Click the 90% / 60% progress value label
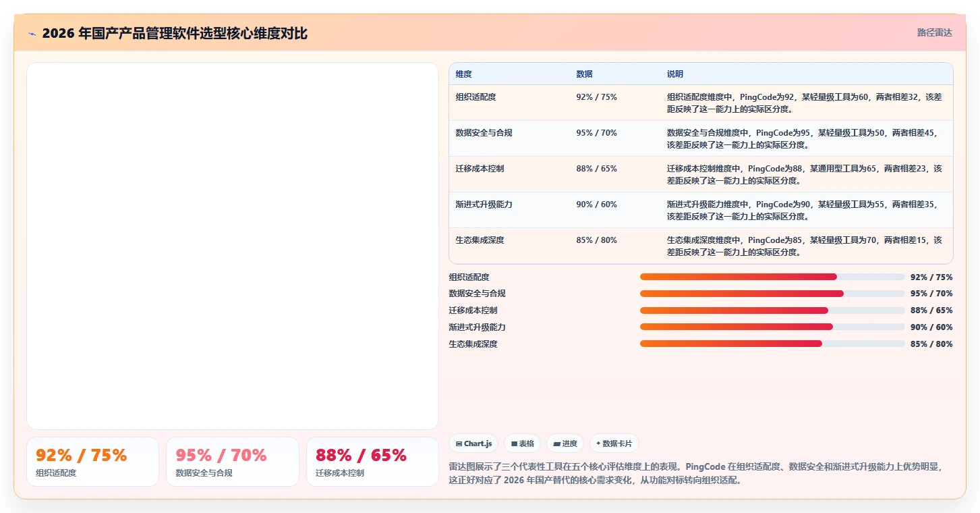 [x=931, y=327]
